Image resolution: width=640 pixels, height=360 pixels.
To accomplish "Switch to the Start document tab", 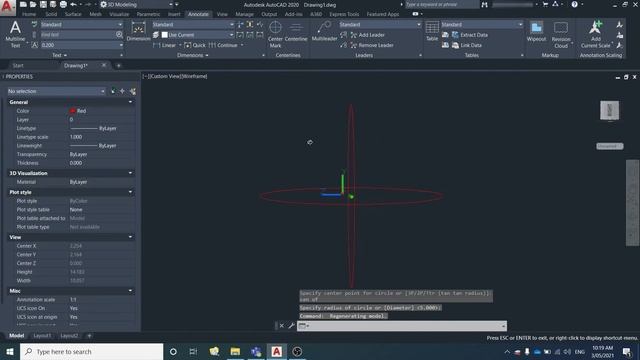I will 18,66.
